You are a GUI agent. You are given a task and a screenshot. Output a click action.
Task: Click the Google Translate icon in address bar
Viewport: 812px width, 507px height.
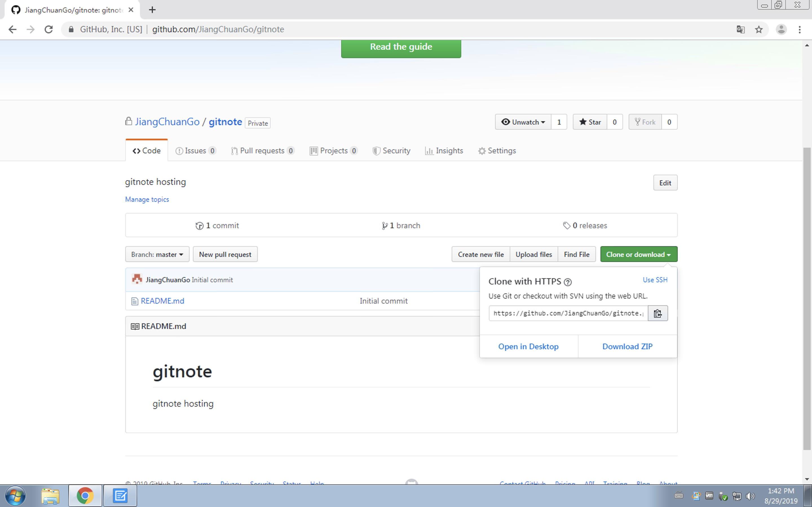[x=741, y=30]
